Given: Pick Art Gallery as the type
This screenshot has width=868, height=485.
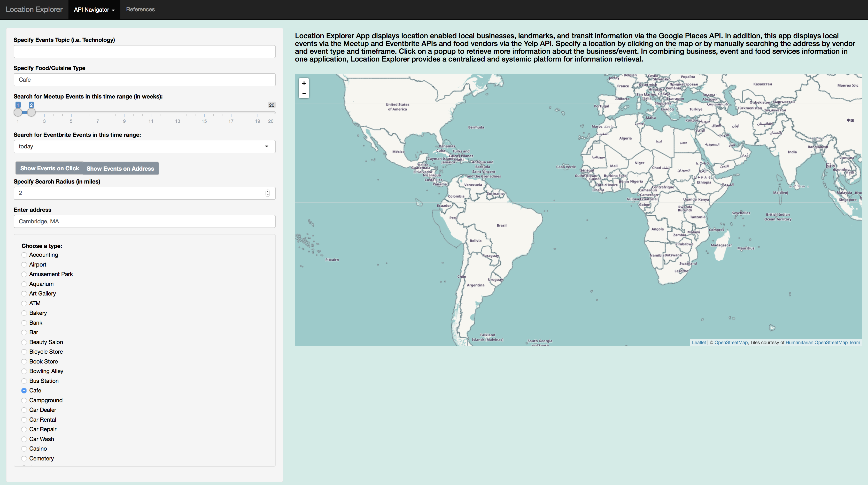Looking at the screenshot, I should 24,294.
